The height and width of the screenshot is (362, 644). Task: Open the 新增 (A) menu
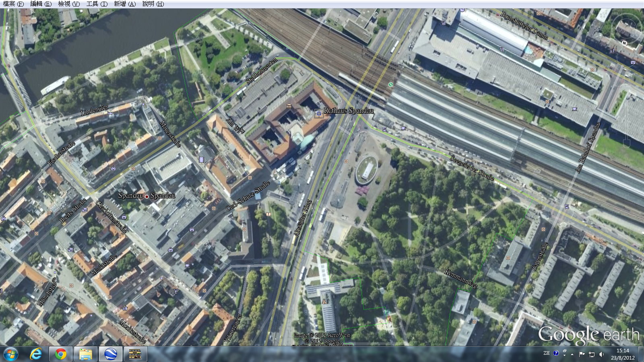125,4
